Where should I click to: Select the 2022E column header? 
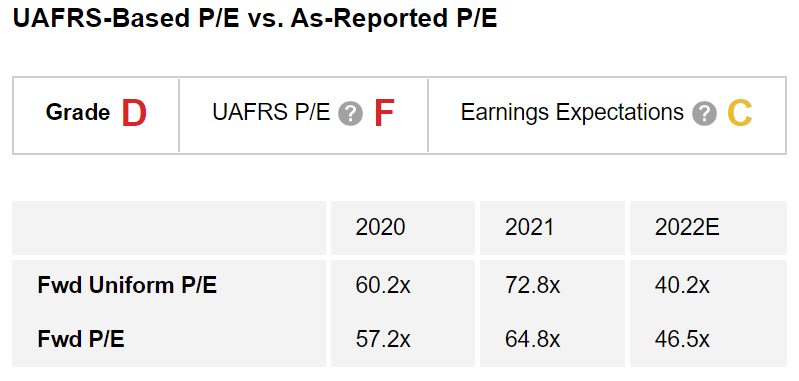point(687,227)
